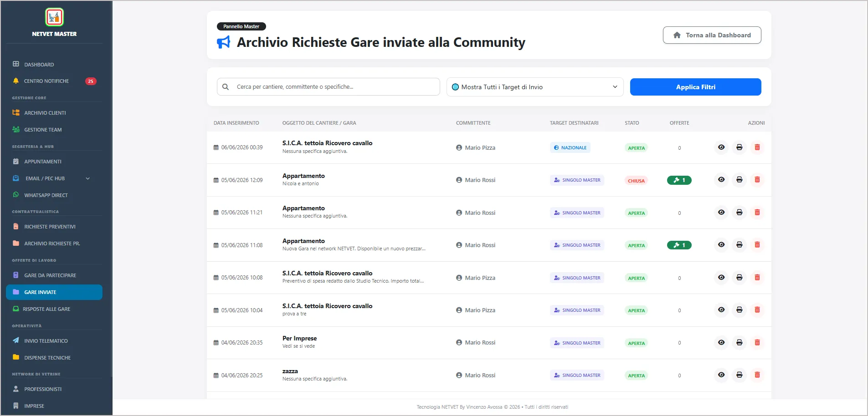This screenshot has width=868, height=416.
Task: View the 05/06/2026 11:21 Appartamento request
Action: coord(721,213)
